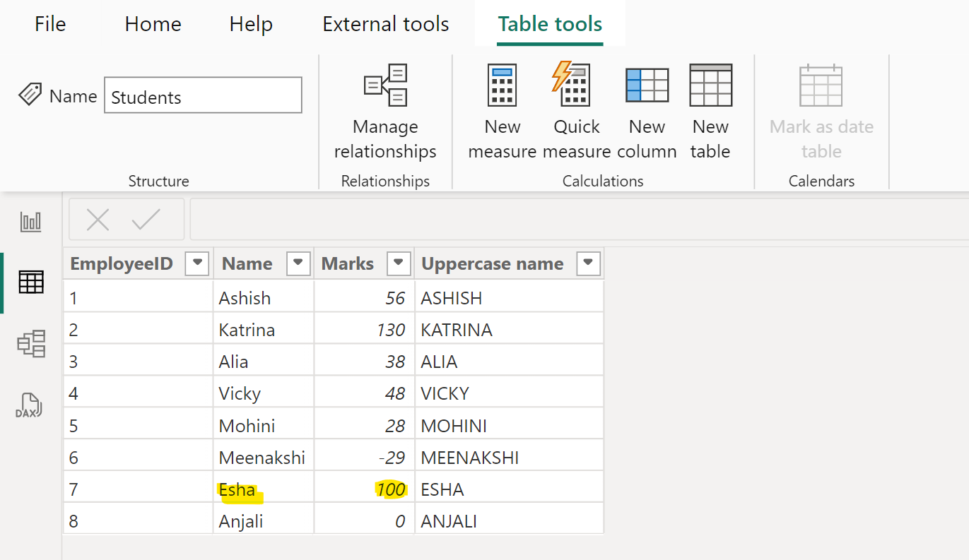This screenshot has height=560, width=969.
Task: Open the Name column filter dropdown
Action: [298, 263]
